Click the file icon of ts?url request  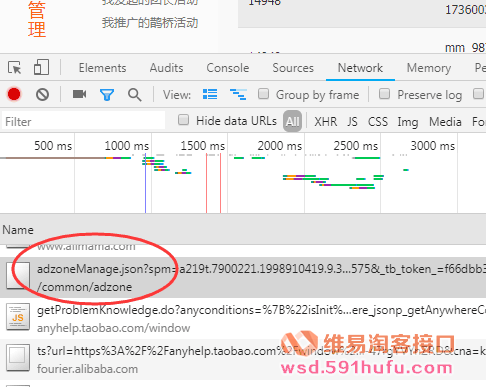(18, 358)
